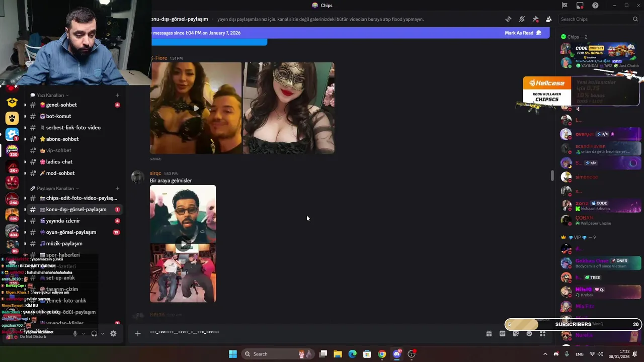Open headphone output options dropdown arrow

(103, 333)
